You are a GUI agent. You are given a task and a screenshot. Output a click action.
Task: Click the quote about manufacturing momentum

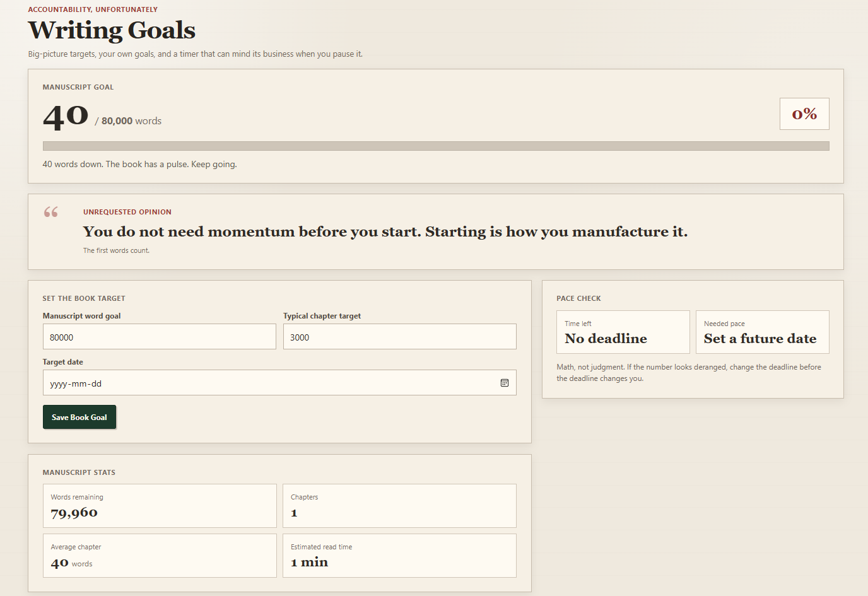(x=385, y=231)
